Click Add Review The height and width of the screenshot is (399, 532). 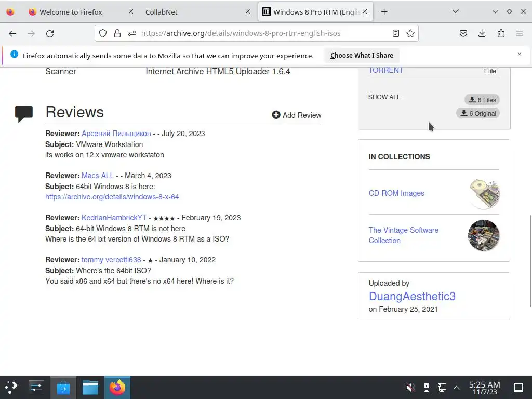[297, 115]
